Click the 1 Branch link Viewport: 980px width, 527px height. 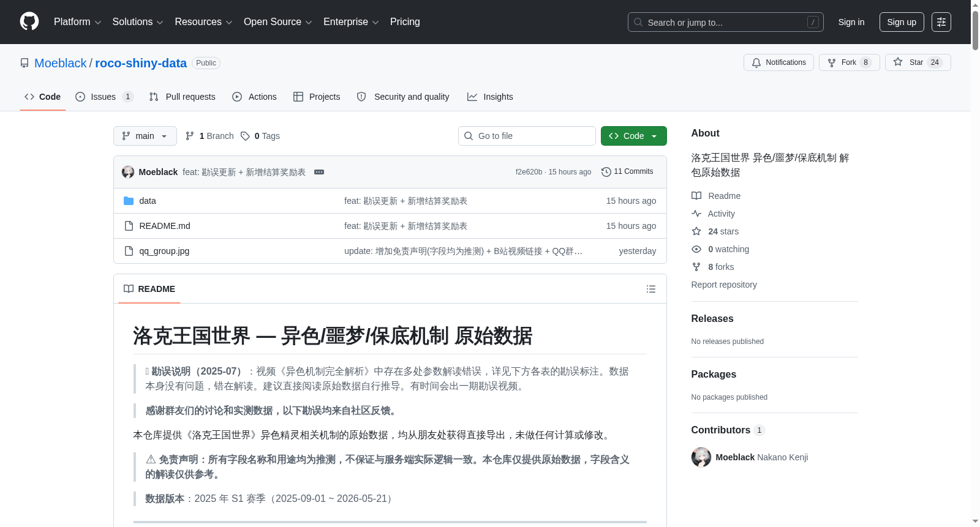pos(209,136)
